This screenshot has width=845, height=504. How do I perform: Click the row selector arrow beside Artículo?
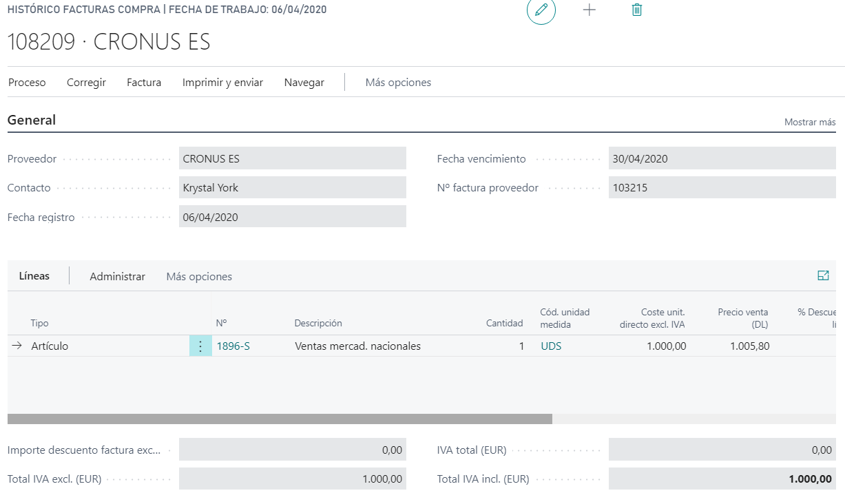coord(17,346)
